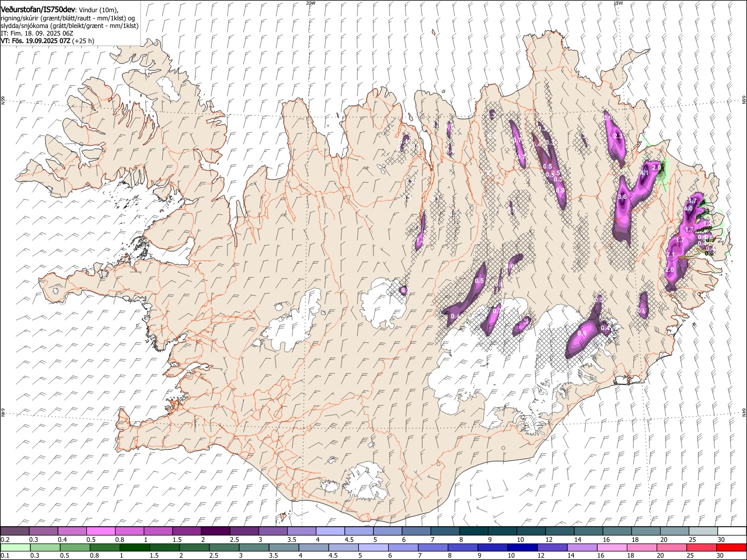Pick the lower scale 14–16 lilac swatch
Viewport: 747px width, 560px height.
[582, 548]
